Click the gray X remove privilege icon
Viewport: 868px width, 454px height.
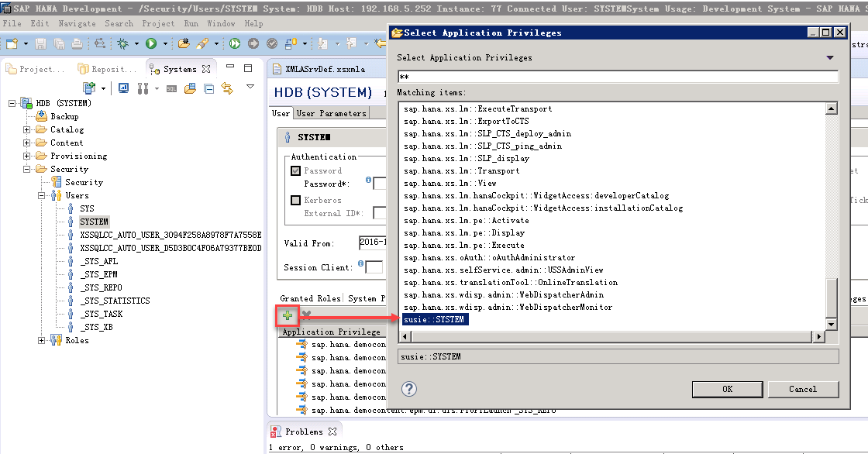click(306, 315)
